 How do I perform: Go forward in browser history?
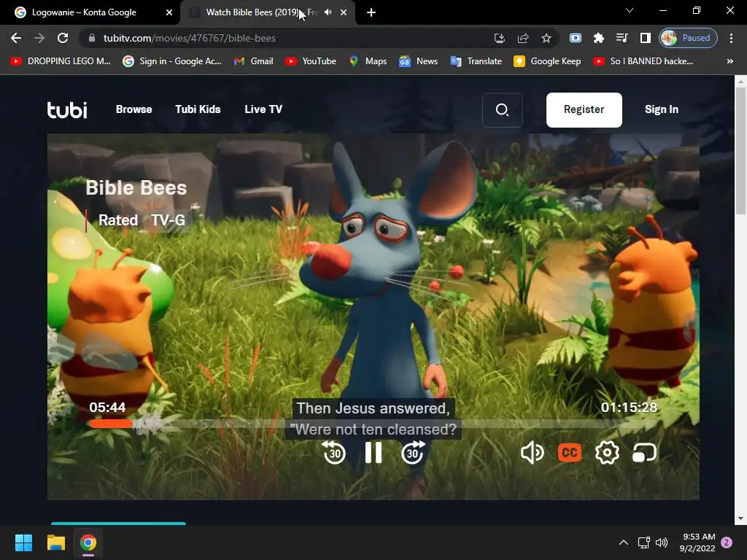[39, 38]
